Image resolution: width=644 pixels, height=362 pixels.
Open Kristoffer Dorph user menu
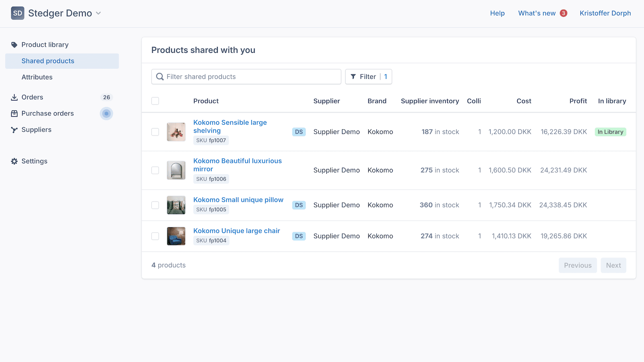click(x=605, y=13)
